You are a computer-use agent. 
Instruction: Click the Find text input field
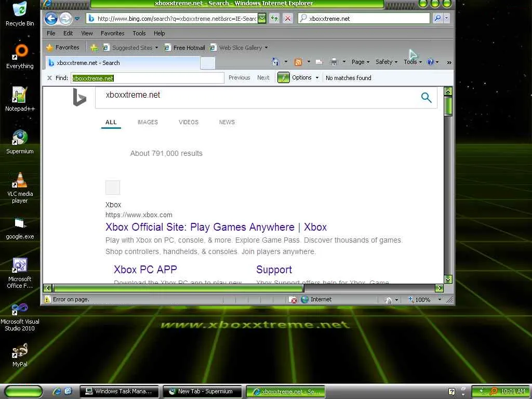click(147, 78)
